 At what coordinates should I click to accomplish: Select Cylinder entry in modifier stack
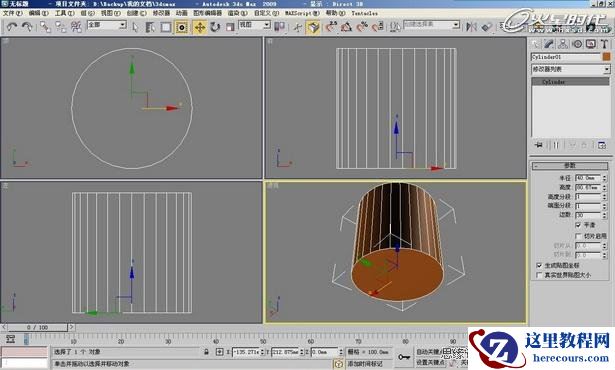[x=570, y=82]
